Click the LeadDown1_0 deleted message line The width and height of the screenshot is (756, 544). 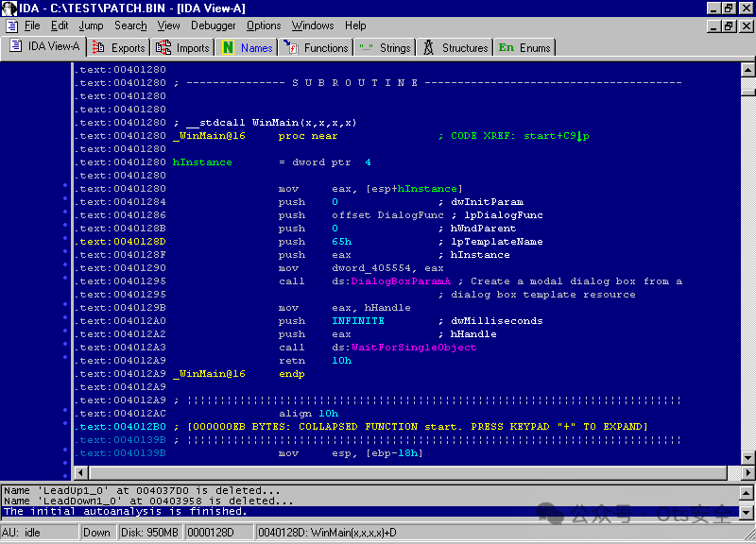(148, 501)
